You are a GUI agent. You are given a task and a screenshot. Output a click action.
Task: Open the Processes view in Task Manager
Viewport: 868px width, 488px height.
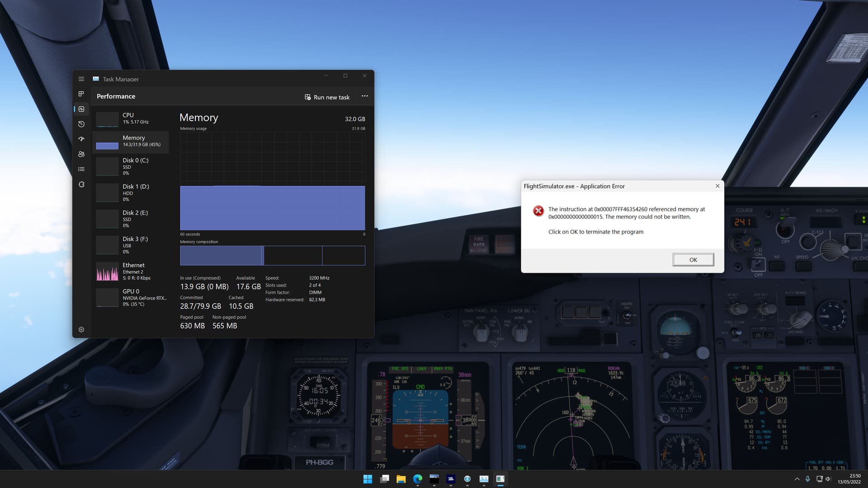tap(81, 94)
